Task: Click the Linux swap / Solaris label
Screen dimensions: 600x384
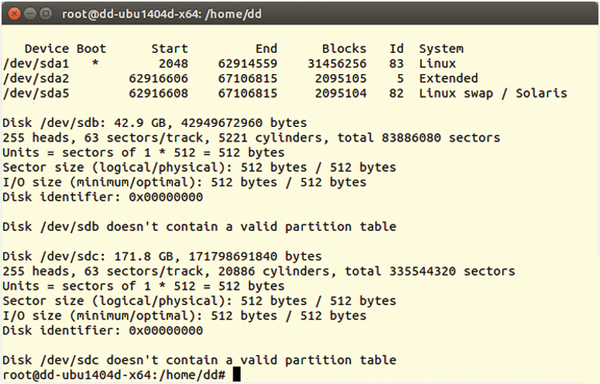Action: pos(493,93)
